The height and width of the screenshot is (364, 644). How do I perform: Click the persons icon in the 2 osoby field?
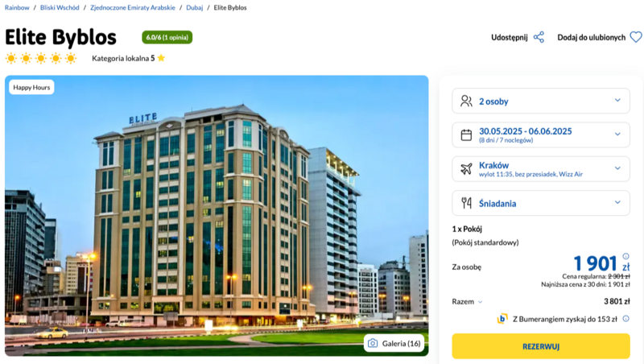(466, 101)
